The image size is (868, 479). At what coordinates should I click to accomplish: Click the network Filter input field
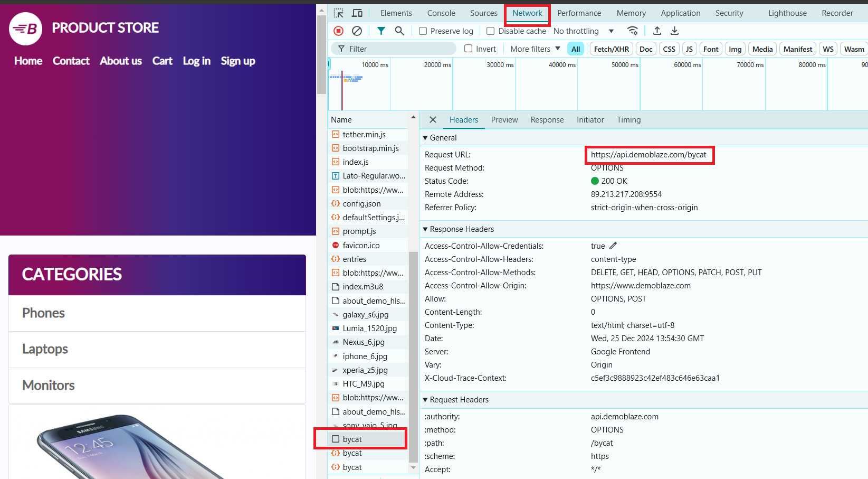click(x=394, y=49)
